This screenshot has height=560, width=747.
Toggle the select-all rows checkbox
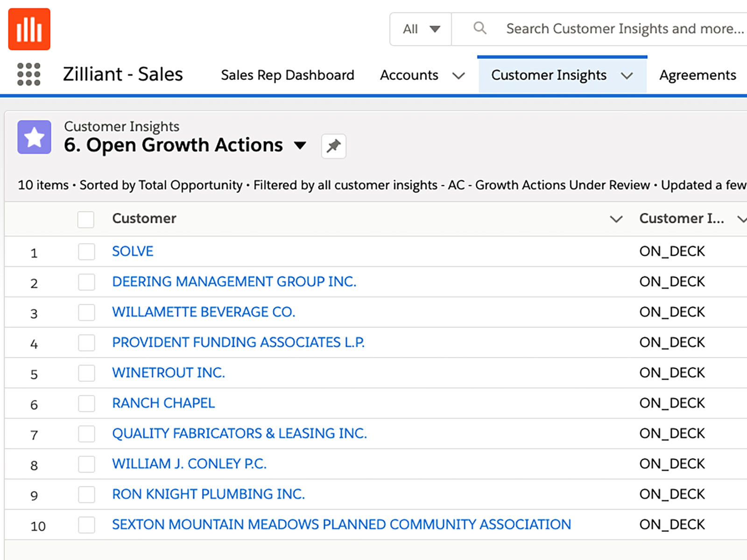(x=86, y=219)
